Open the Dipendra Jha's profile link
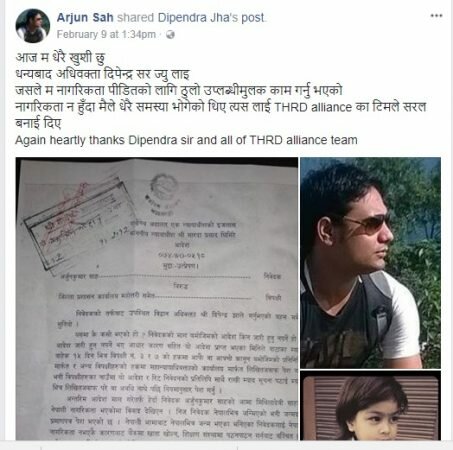Image resolution: width=453 pixels, height=450 pixels. 198,17
